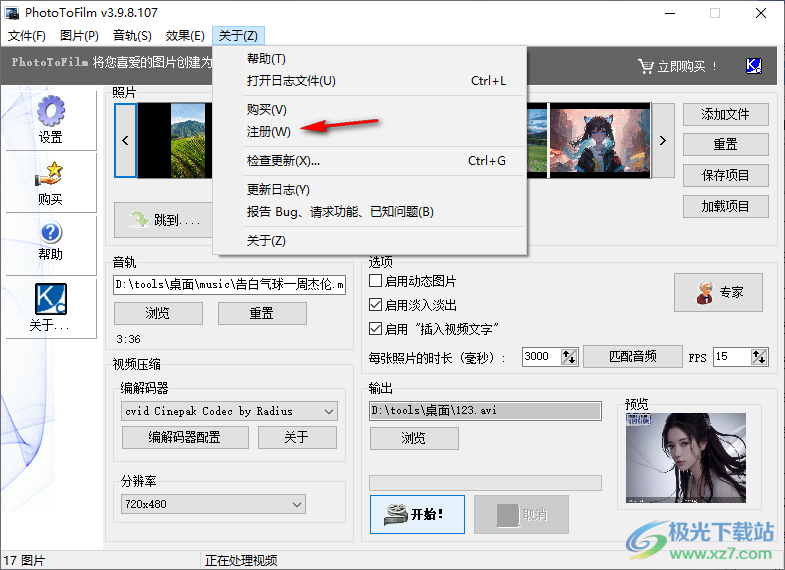
Task: Click the shopping cart Buy Now icon
Action: (x=646, y=66)
